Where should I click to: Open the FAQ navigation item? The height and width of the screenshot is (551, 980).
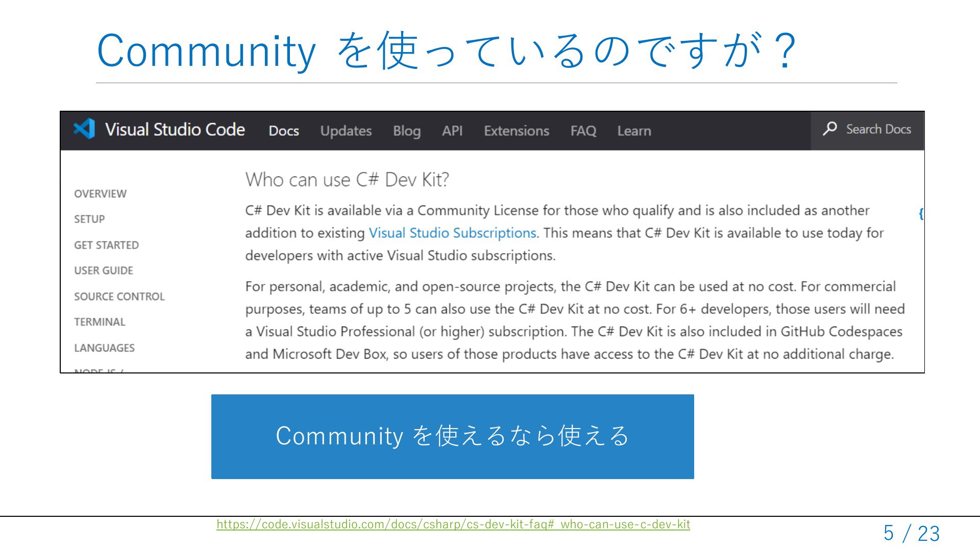click(583, 131)
